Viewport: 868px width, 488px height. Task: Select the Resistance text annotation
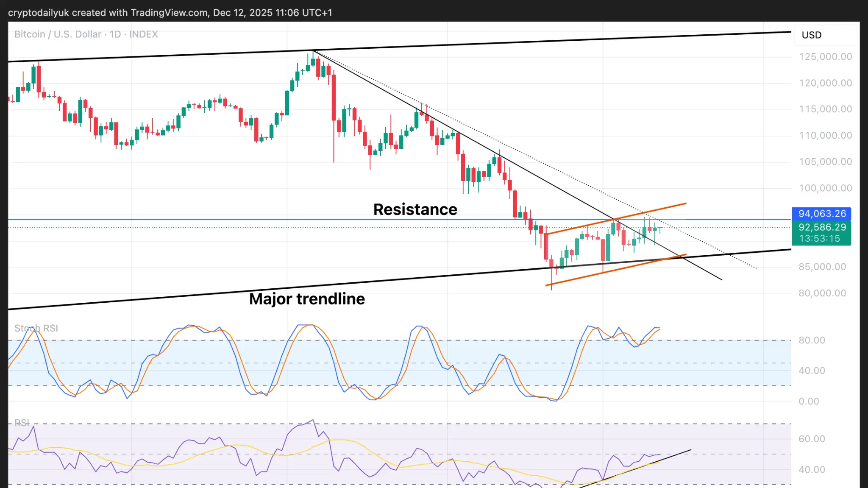coord(415,209)
